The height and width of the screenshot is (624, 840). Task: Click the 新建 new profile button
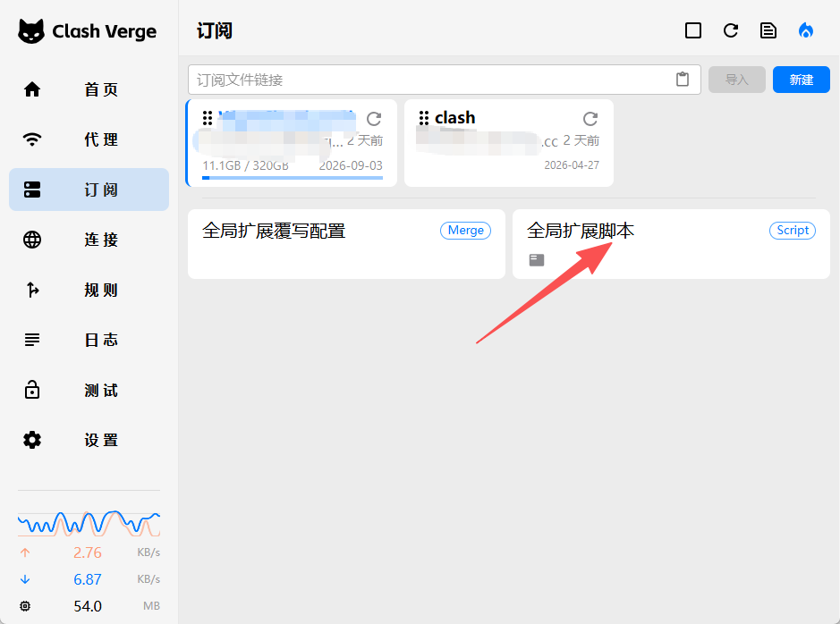click(802, 80)
